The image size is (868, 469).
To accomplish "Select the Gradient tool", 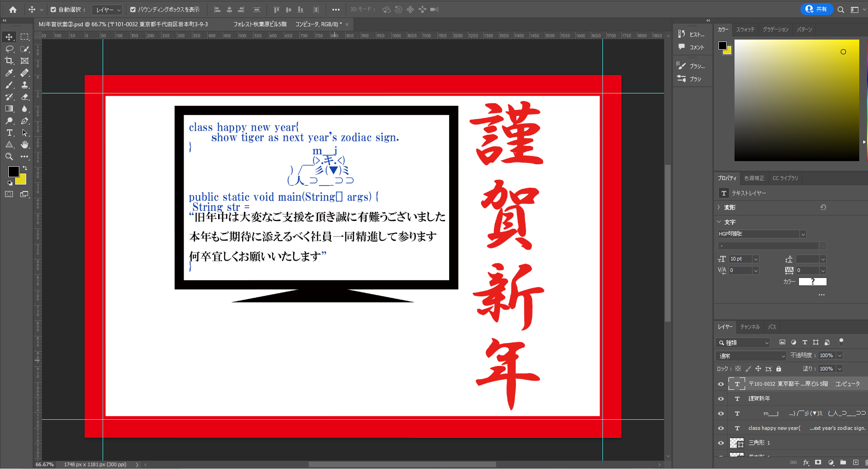I will click(x=9, y=109).
